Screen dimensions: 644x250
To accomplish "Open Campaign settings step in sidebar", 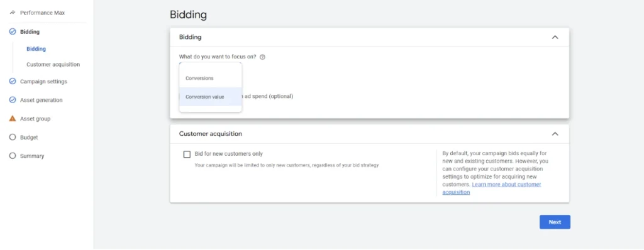I will [43, 81].
